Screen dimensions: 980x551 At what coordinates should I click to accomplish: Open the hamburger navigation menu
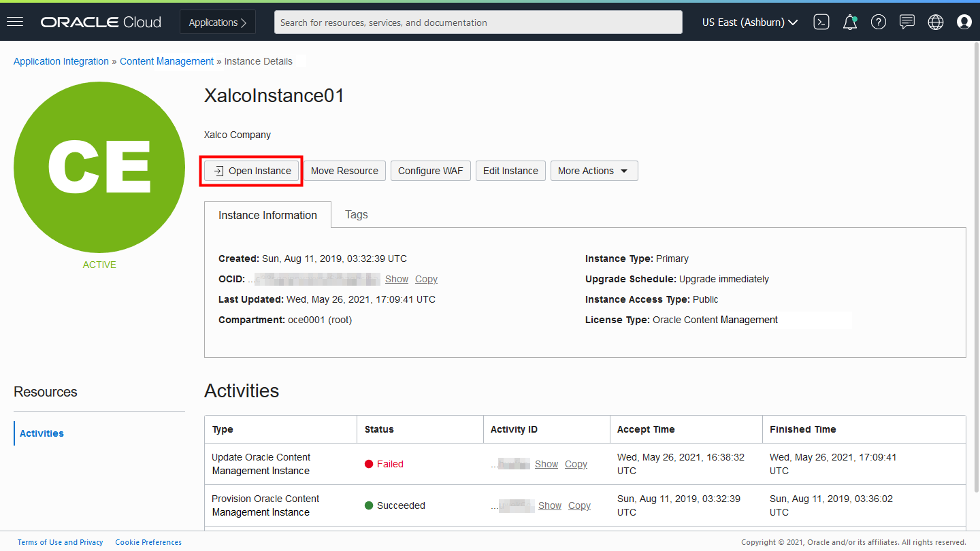tap(15, 22)
